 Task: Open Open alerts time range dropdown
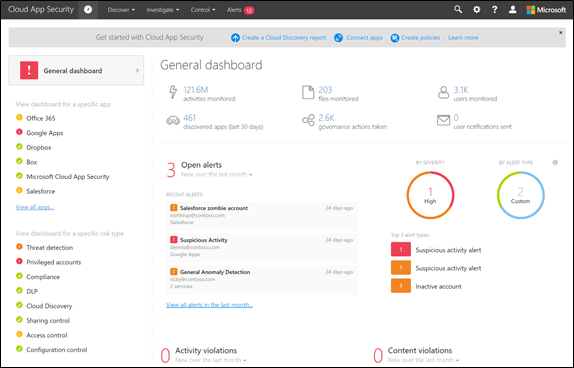[217, 175]
